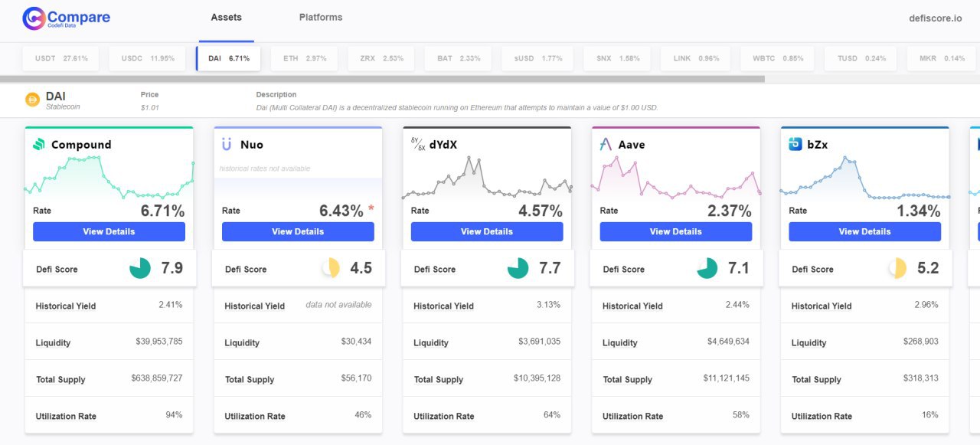Click Compound's Defi Score pie icon

pos(140,268)
